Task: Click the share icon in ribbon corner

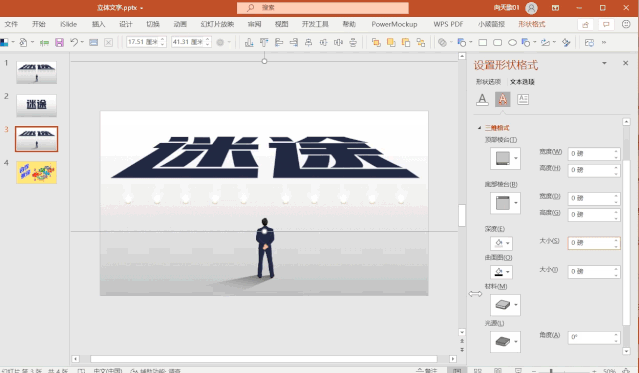Action: coord(585,24)
